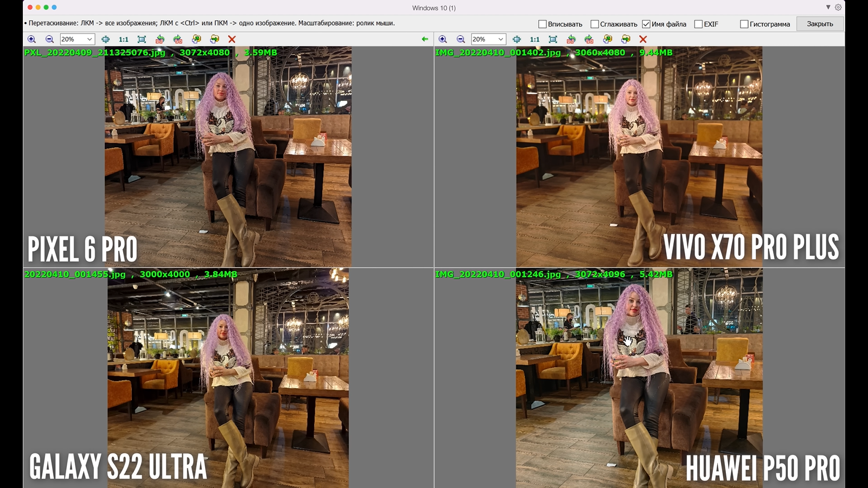Turn on the Гистограмма checkbox

[744, 24]
